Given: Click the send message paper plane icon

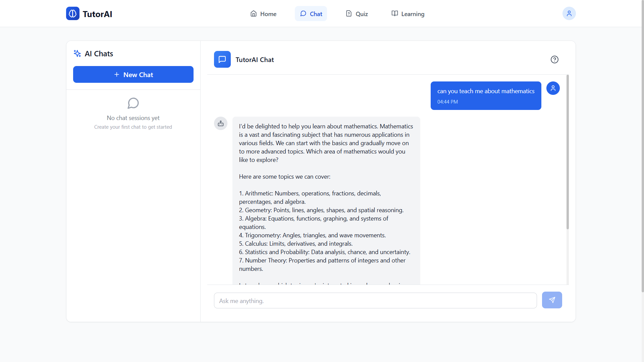Looking at the screenshot, I should pos(552,300).
